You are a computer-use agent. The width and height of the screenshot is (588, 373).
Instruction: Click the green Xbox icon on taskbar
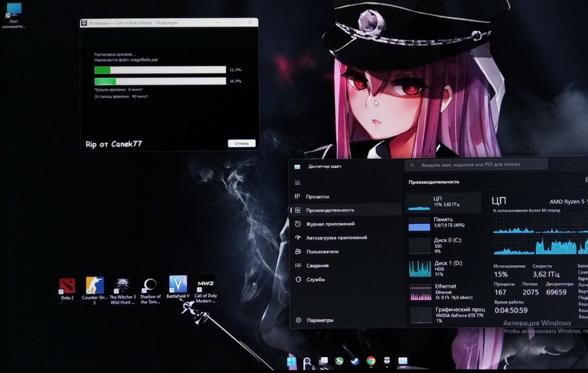[339, 361]
